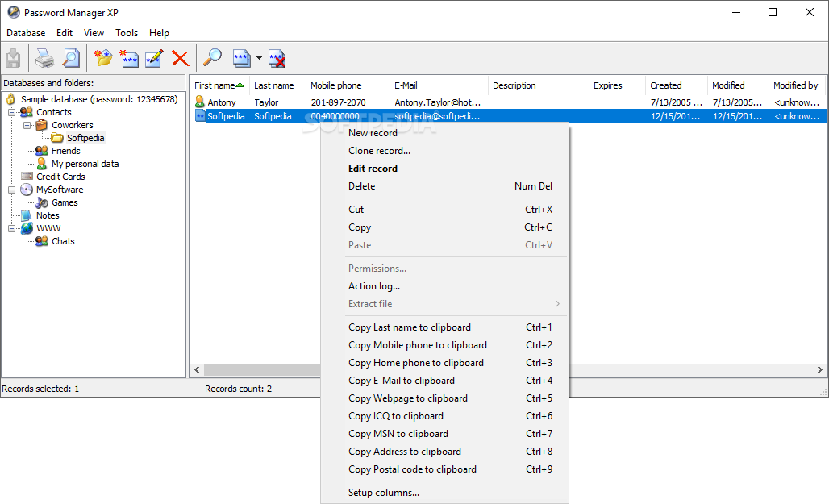Collapse the Coworkers tree node
The width and height of the screenshot is (829, 504).
27,125
